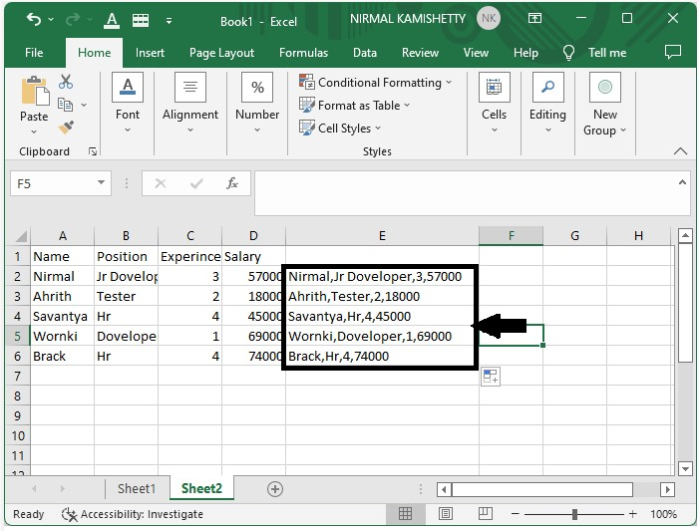Image resolution: width=700 pixels, height=531 pixels.
Task: Click the Undo arrow in title bar
Action: click(34, 19)
